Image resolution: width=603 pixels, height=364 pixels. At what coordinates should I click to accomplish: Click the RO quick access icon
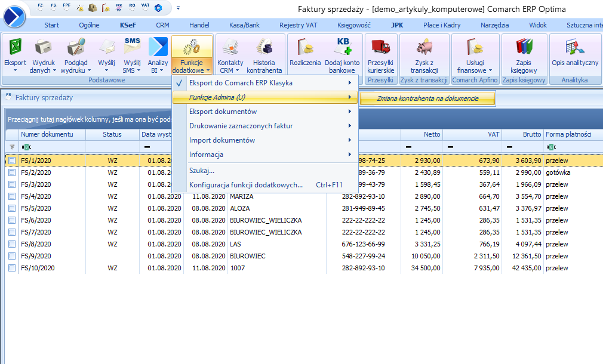133,7
